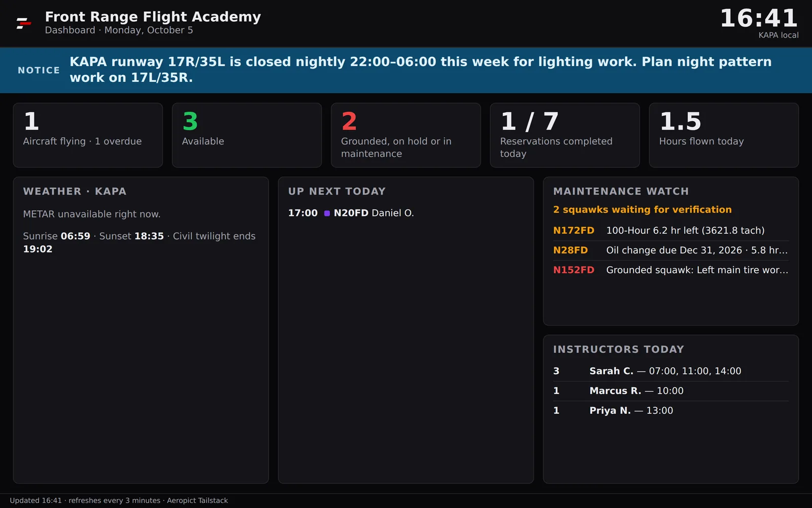Click the Front Range Flight Academy title

(x=153, y=17)
